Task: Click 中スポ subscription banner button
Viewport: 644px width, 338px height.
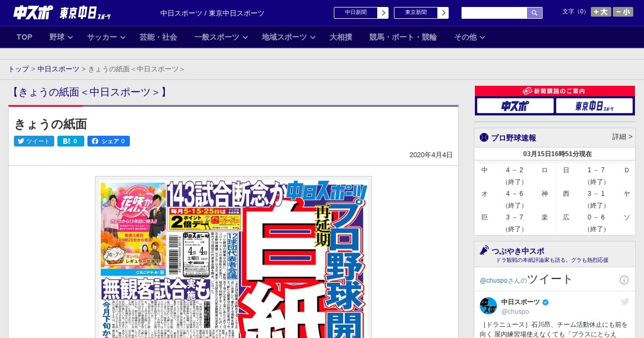Action: pos(515,106)
